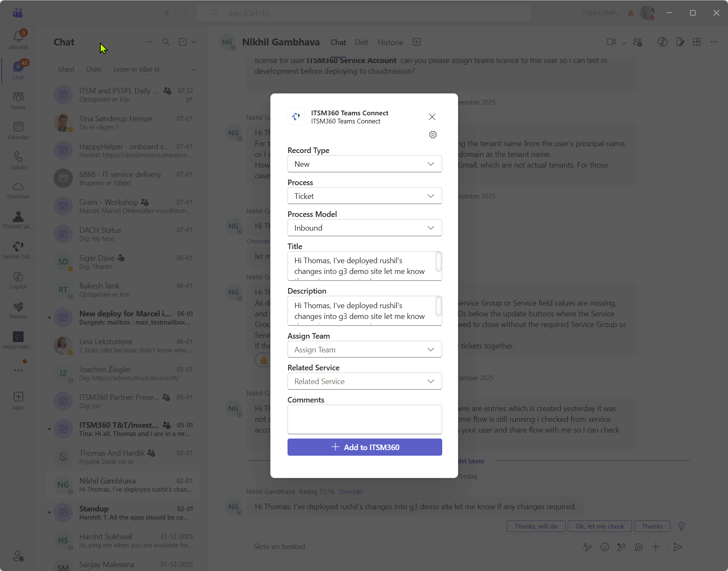This screenshot has height=571, width=728.
Task: Start a video call with Nikhil
Action: 611,42
